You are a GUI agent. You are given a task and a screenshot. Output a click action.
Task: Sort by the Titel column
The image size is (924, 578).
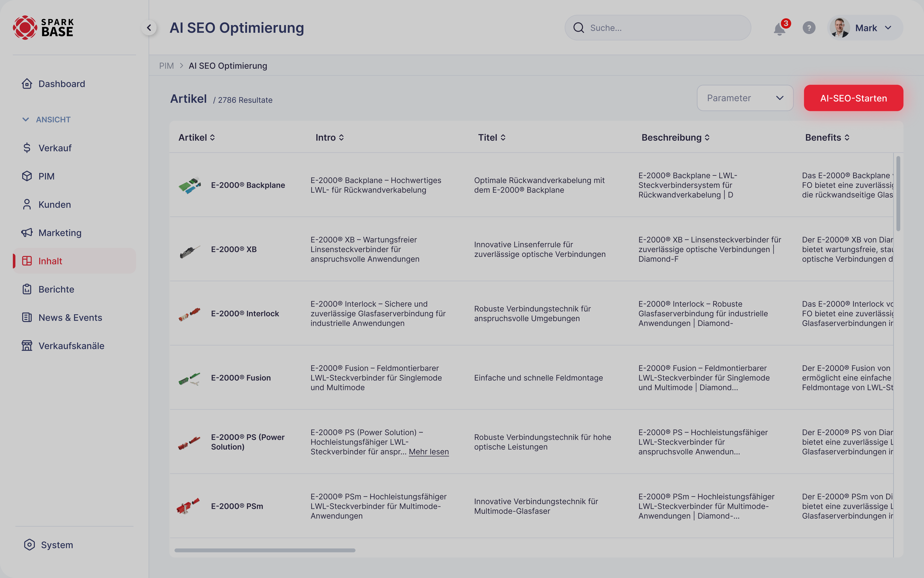492,138
